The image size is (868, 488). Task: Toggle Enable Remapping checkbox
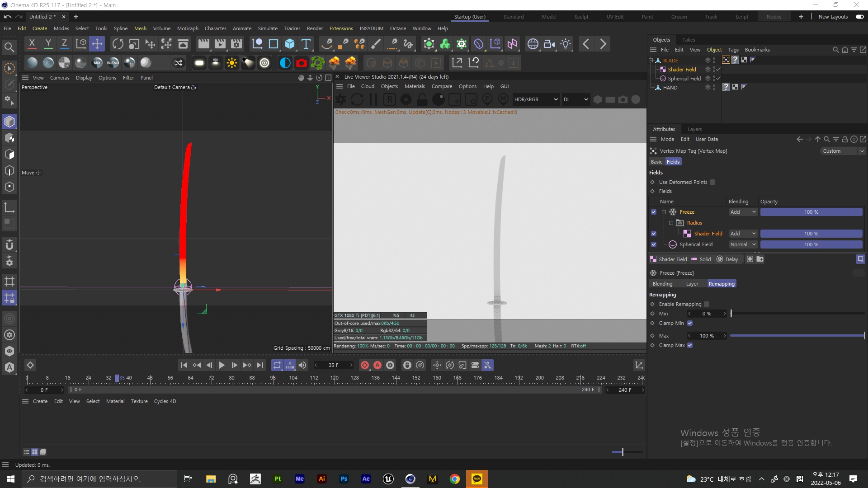click(x=707, y=304)
